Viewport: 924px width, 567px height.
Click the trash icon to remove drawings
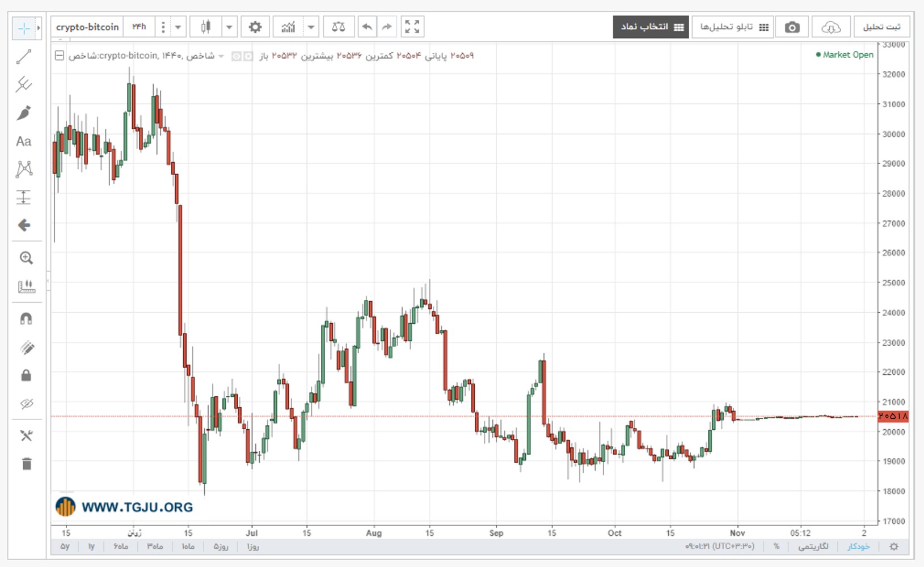click(x=26, y=464)
